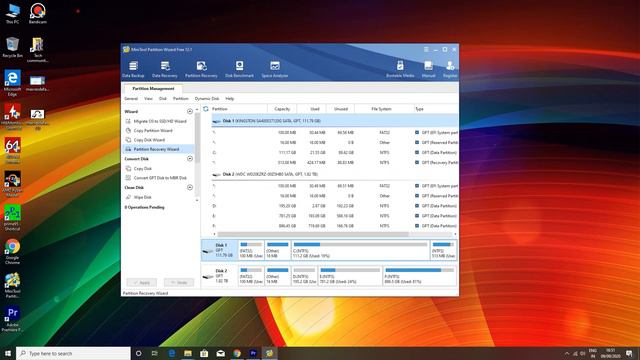Open Recycle Bin on desktop
Viewport: 640px width, 360px height.
point(12,47)
